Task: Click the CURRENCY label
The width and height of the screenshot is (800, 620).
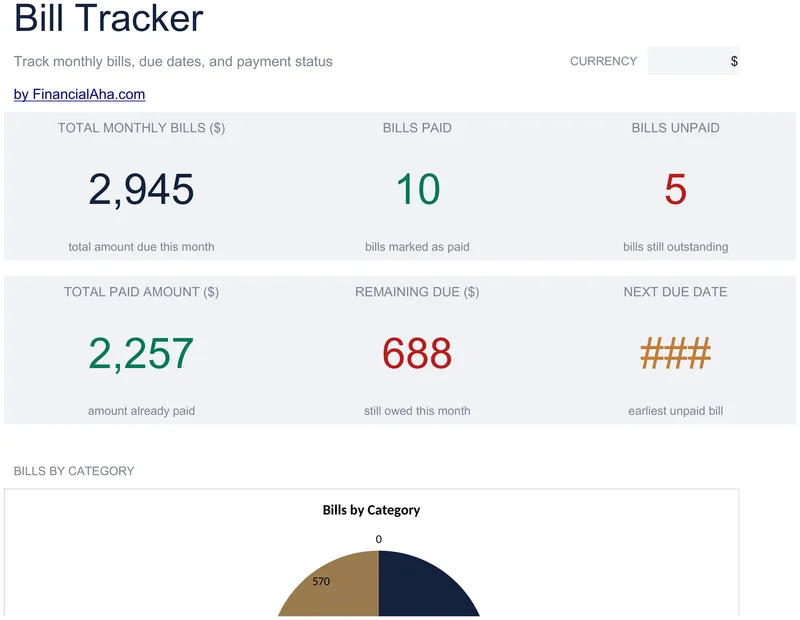Action: pyautogui.click(x=604, y=61)
